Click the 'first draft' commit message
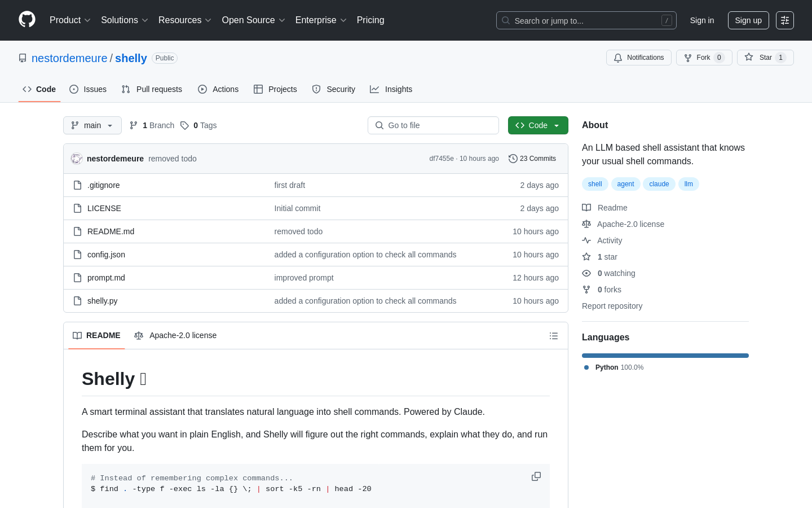The width and height of the screenshot is (812, 508). coord(290,185)
